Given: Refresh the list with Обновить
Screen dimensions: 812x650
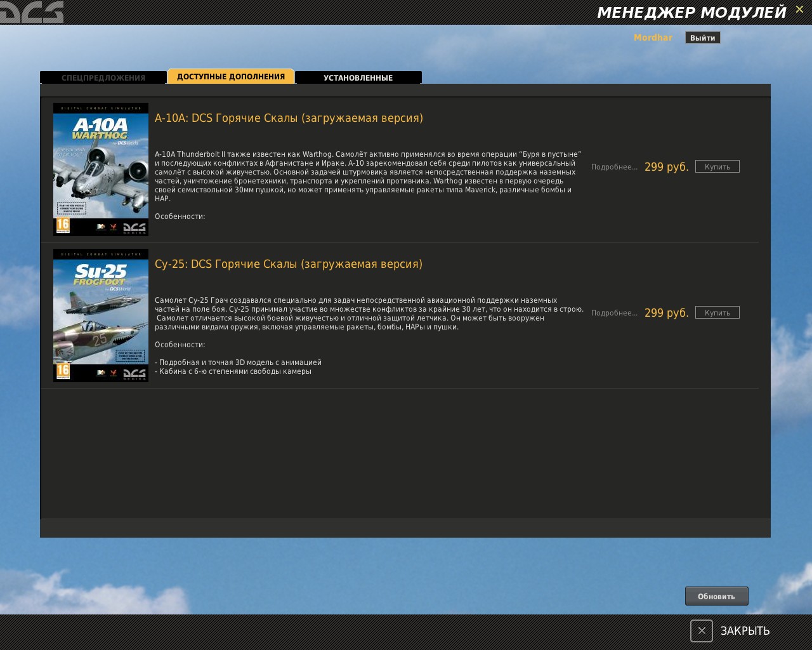Looking at the screenshot, I should [x=717, y=596].
